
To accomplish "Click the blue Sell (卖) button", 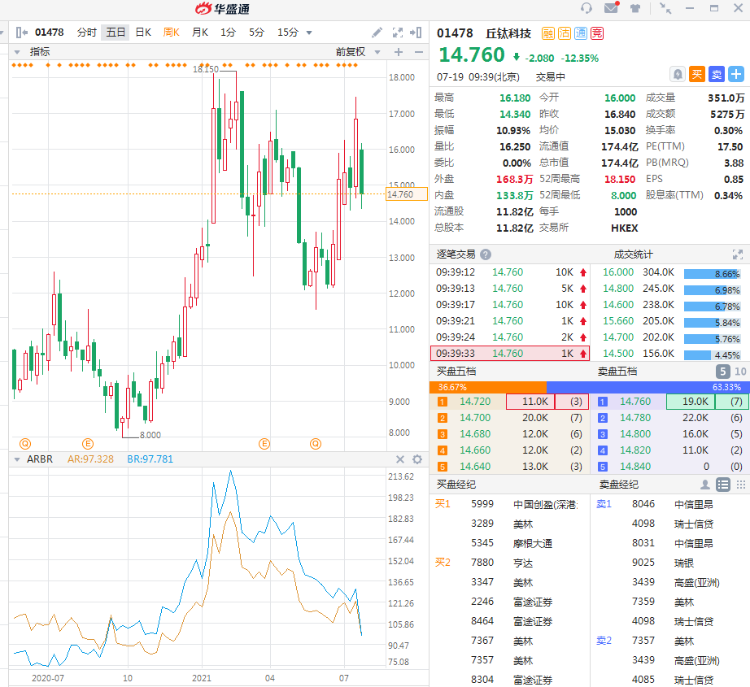I will [x=717, y=75].
